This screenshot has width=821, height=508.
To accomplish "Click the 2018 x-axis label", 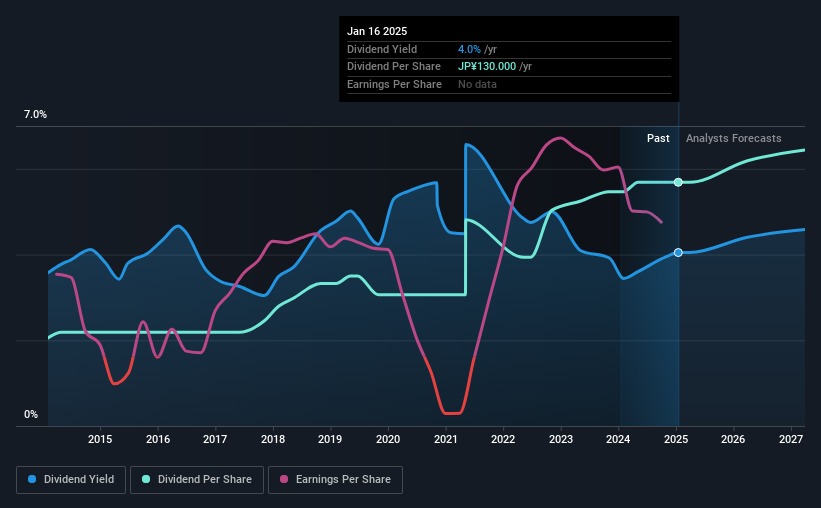I will [273, 439].
